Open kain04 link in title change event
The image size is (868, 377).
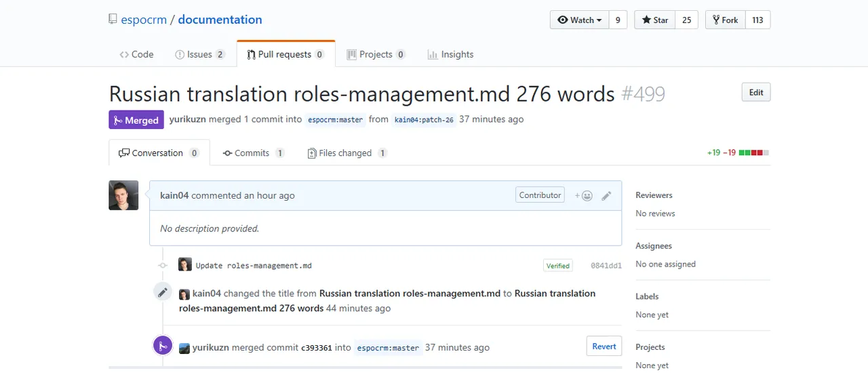pos(207,294)
